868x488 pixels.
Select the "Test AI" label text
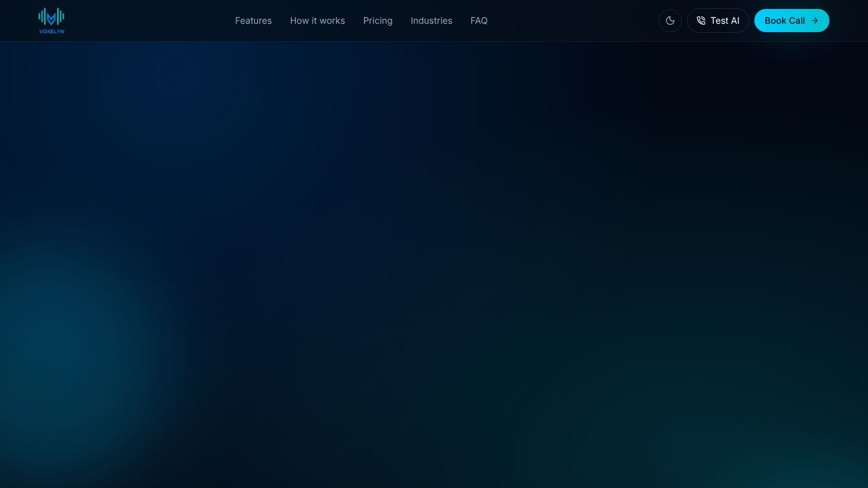(x=725, y=21)
